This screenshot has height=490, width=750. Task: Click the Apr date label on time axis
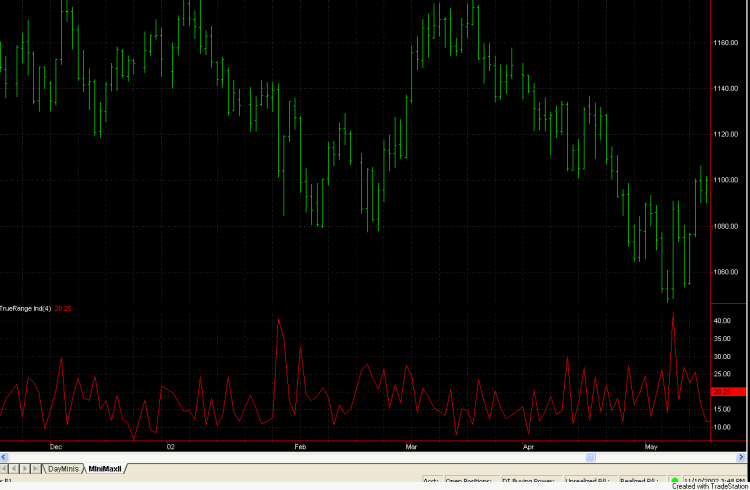tap(528, 447)
